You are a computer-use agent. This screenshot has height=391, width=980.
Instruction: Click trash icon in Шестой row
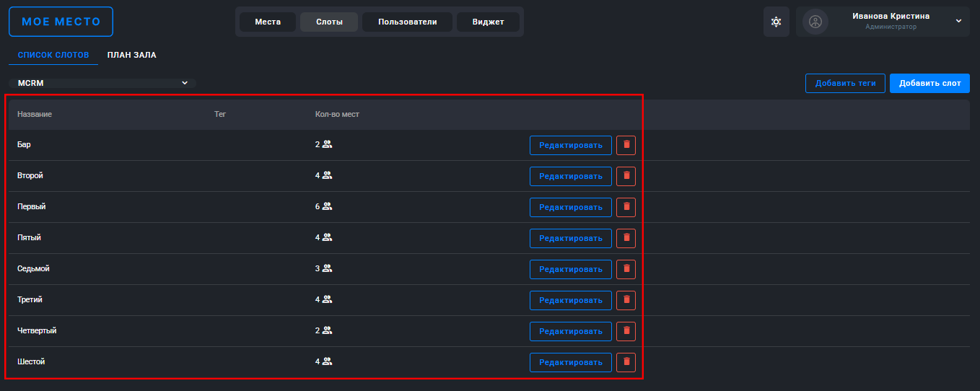(626, 362)
